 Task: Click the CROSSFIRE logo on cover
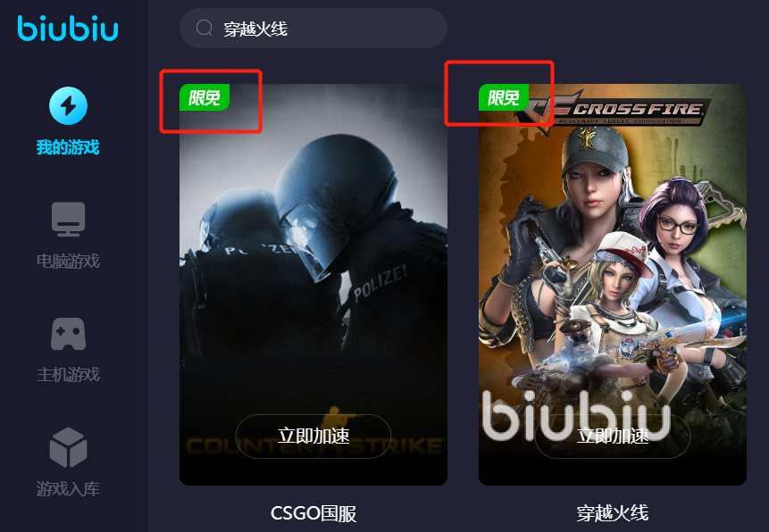point(612,112)
